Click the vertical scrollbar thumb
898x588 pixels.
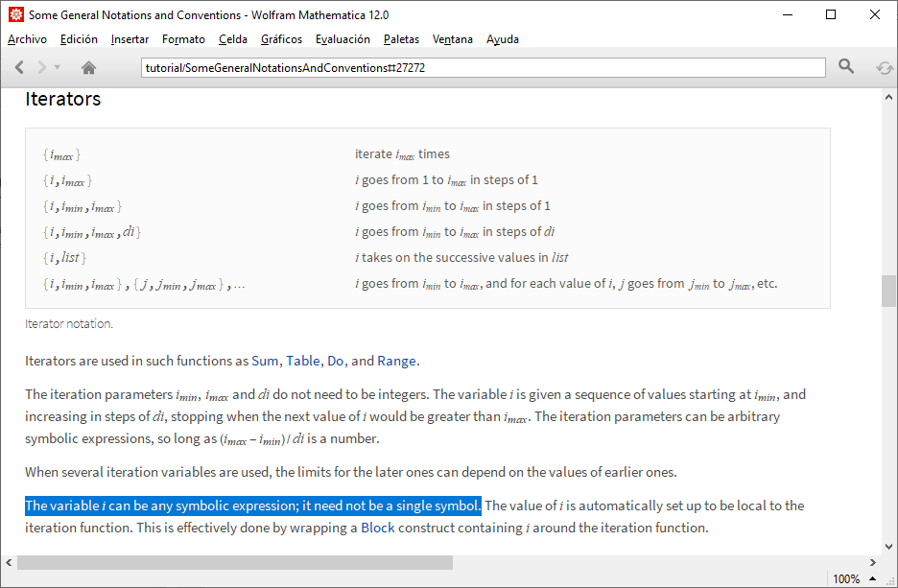[888, 291]
